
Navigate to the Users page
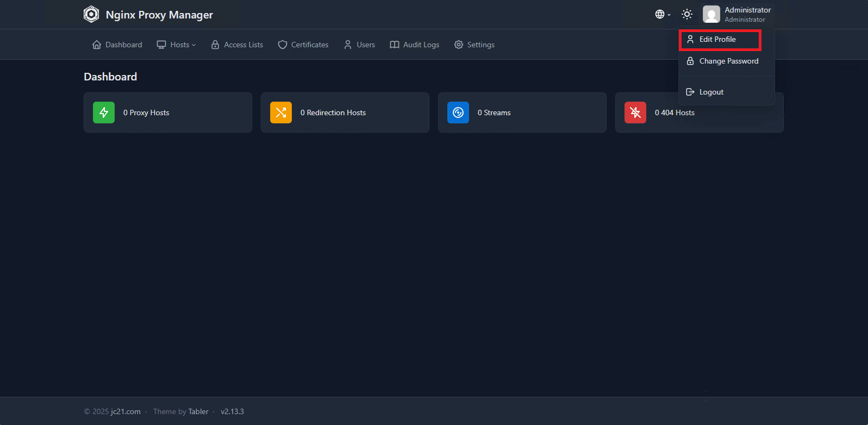[359, 45]
